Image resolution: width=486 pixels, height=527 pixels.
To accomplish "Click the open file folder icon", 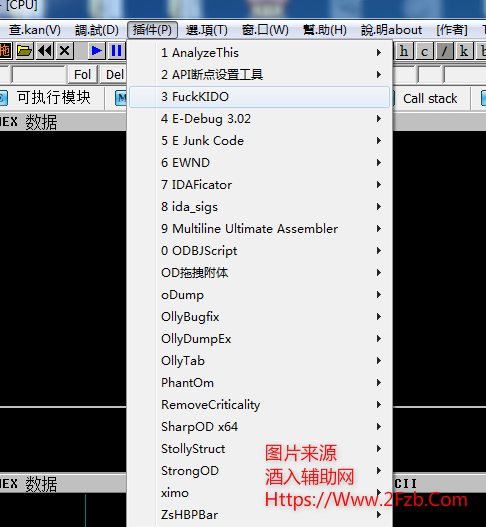I will click(x=25, y=51).
